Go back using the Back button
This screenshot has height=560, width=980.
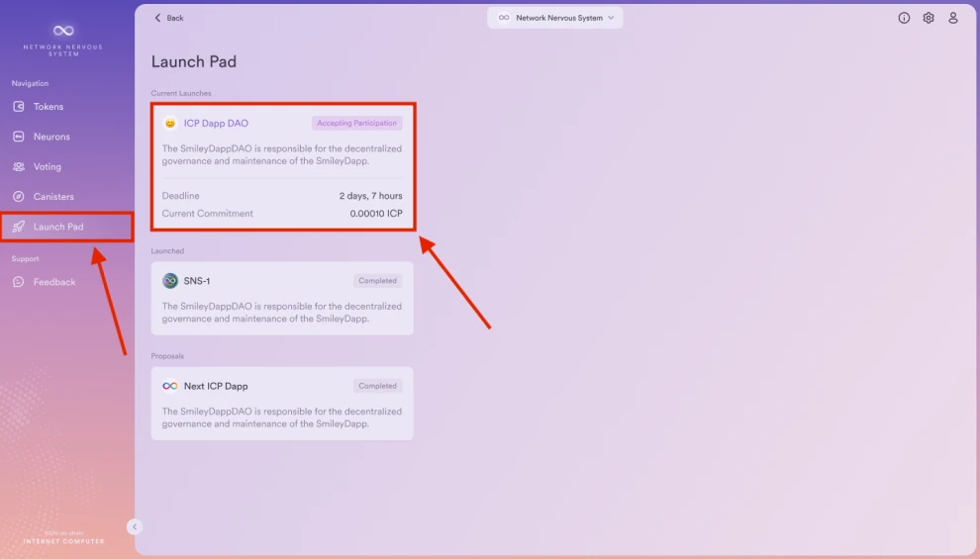pos(169,18)
